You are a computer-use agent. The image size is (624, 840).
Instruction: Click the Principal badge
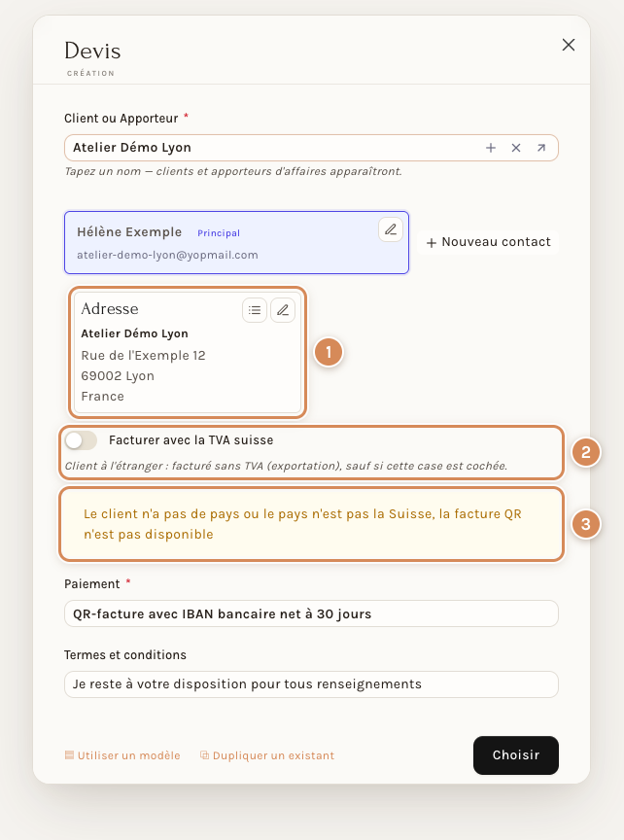(x=219, y=233)
